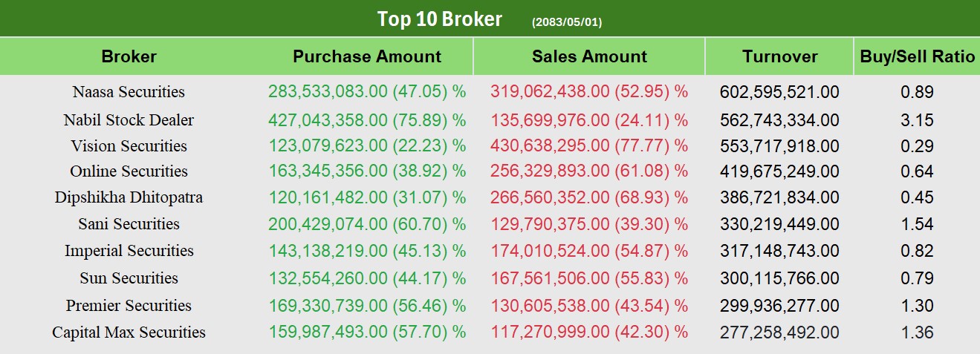980x354 pixels.
Task: Open Nabil Stock Dealer broker entry
Action: click(x=129, y=119)
